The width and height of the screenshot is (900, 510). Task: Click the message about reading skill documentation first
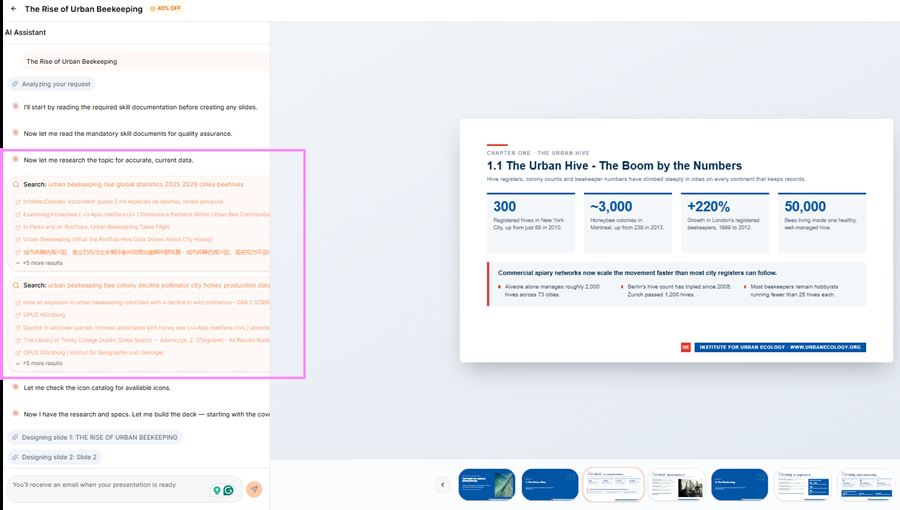coord(140,107)
